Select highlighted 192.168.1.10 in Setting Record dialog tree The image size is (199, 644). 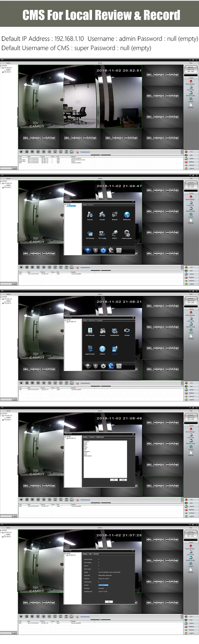pos(72,206)
